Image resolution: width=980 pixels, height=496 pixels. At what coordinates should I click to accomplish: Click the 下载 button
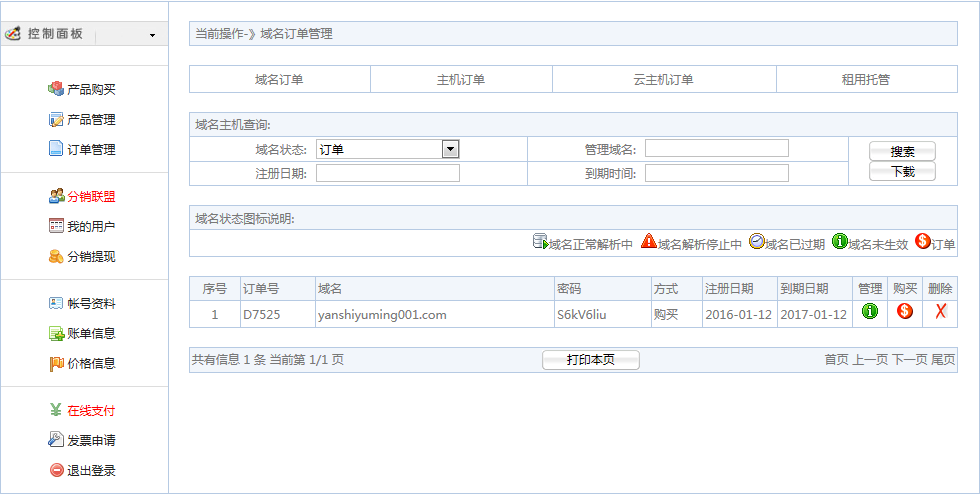tap(902, 171)
